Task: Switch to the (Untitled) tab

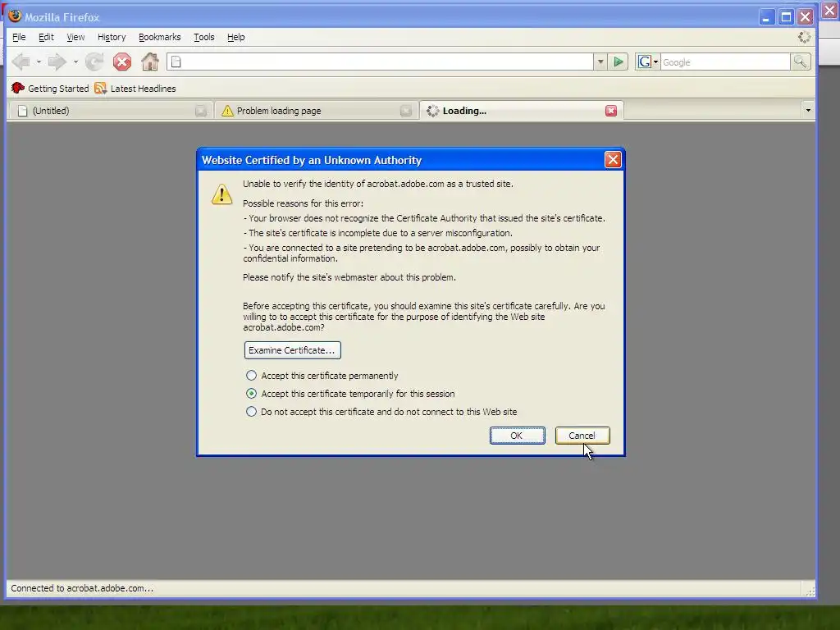Action: click(111, 111)
